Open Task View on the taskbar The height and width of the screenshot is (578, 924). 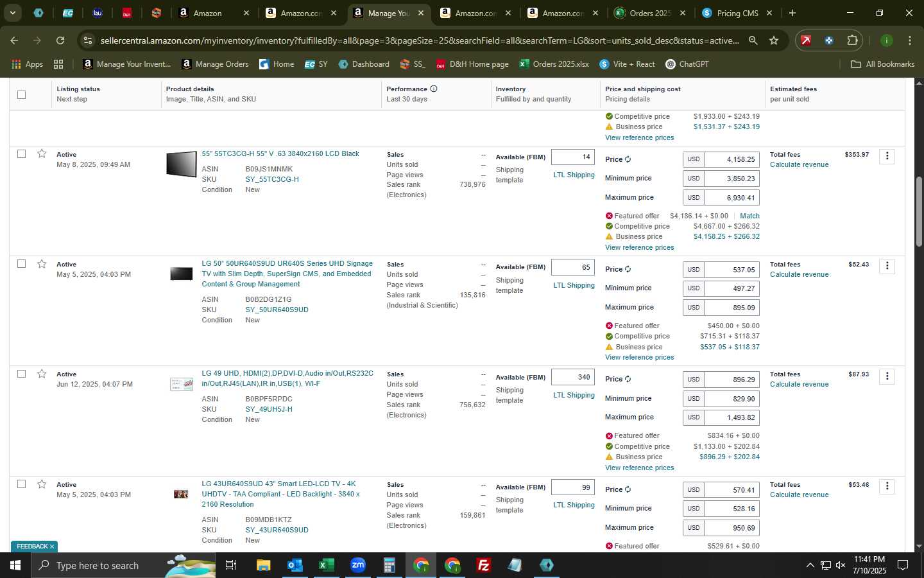231,565
